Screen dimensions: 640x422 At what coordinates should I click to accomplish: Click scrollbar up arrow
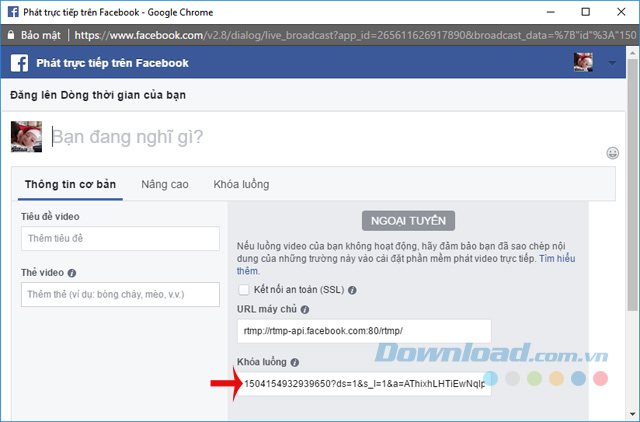(633, 52)
